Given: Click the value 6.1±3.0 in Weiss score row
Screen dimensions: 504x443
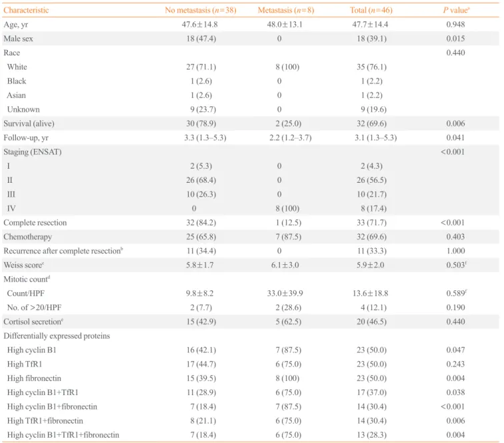Looking at the screenshot, I should [285, 265].
